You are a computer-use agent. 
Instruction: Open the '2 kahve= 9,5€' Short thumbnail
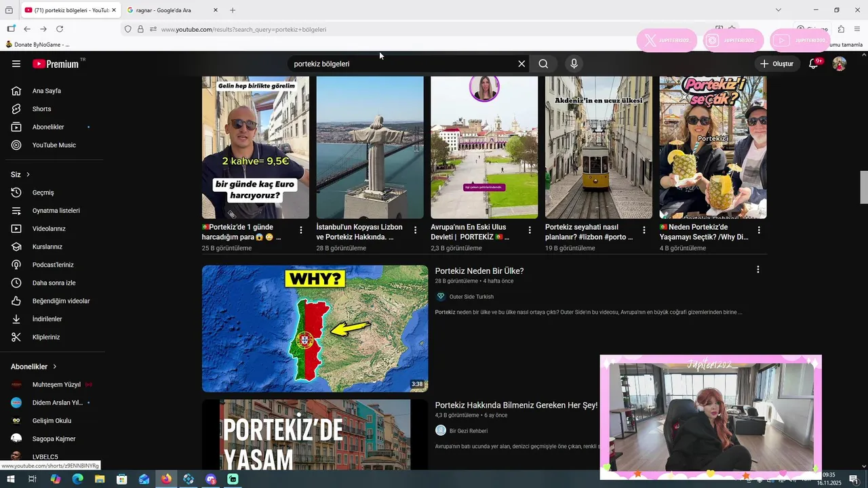[256, 147]
